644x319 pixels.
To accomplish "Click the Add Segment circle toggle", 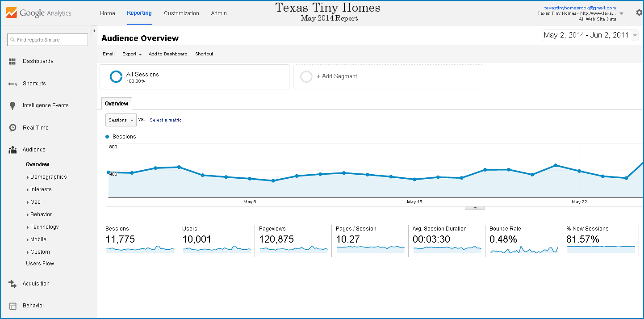I will tap(306, 76).
